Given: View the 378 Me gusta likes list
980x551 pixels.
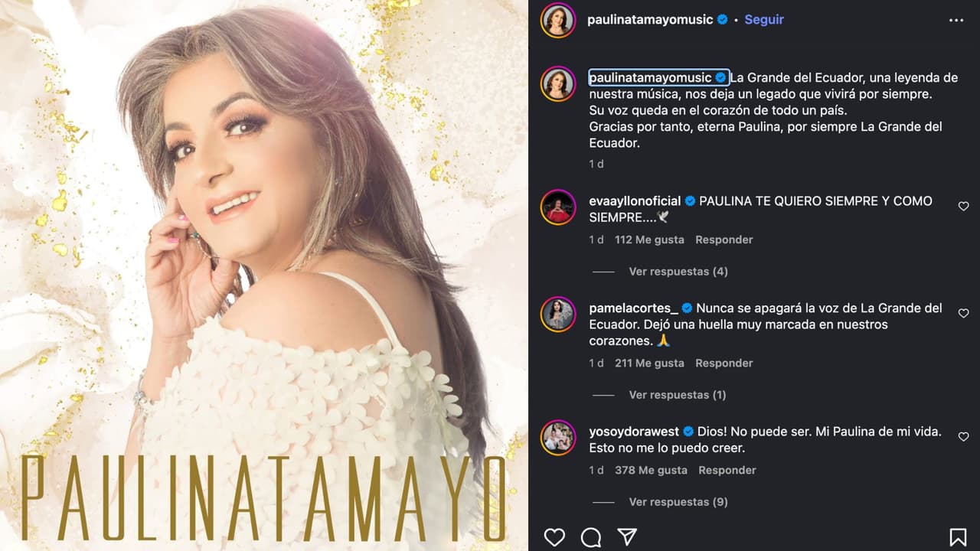Looking at the screenshot, I should (x=651, y=470).
